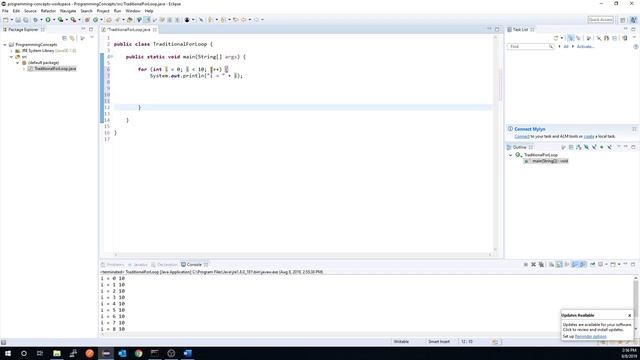This screenshot has width=640, height=360.
Task: Click the Debug (bug) toolbar icon
Action: [35, 20]
